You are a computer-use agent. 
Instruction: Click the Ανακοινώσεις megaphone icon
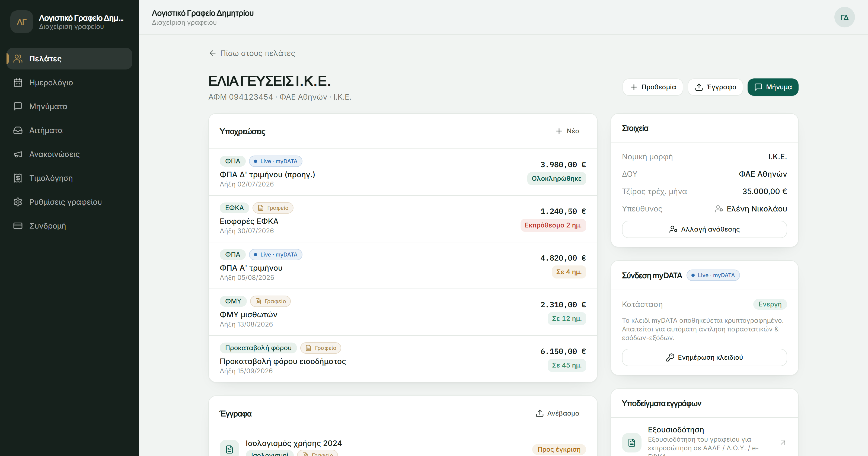pos(18,154)
